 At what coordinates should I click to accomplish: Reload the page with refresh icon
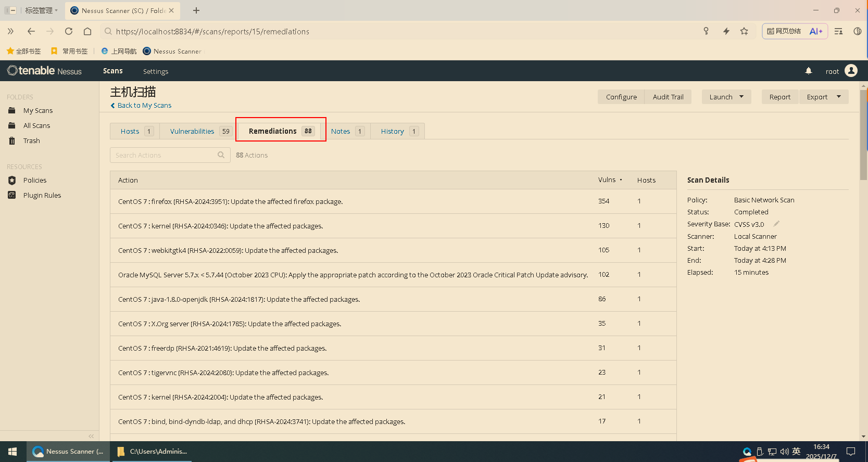(69, 31)
